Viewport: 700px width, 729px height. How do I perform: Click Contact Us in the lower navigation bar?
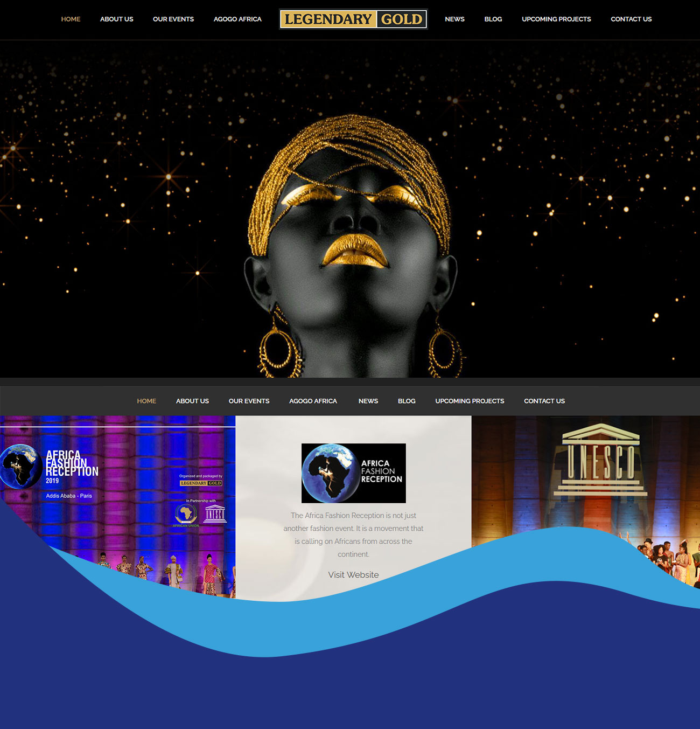coord(544,401)
